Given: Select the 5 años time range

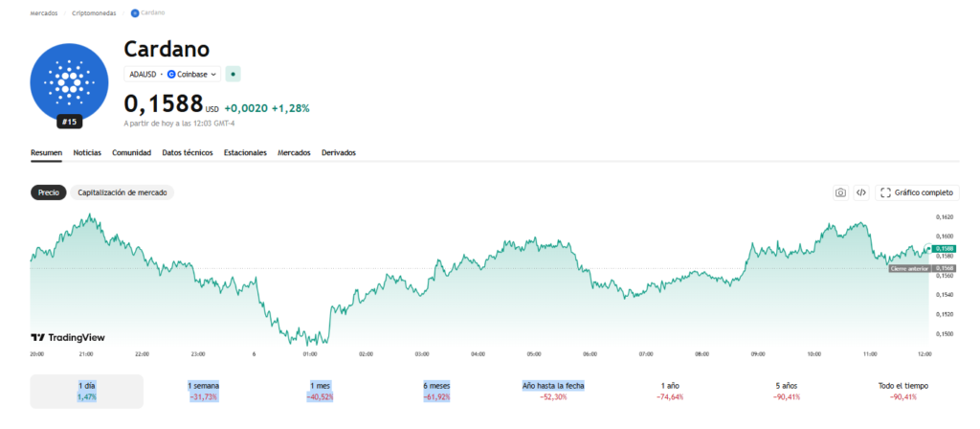Looking at the screenshot, I should click(x=787, y=392).
